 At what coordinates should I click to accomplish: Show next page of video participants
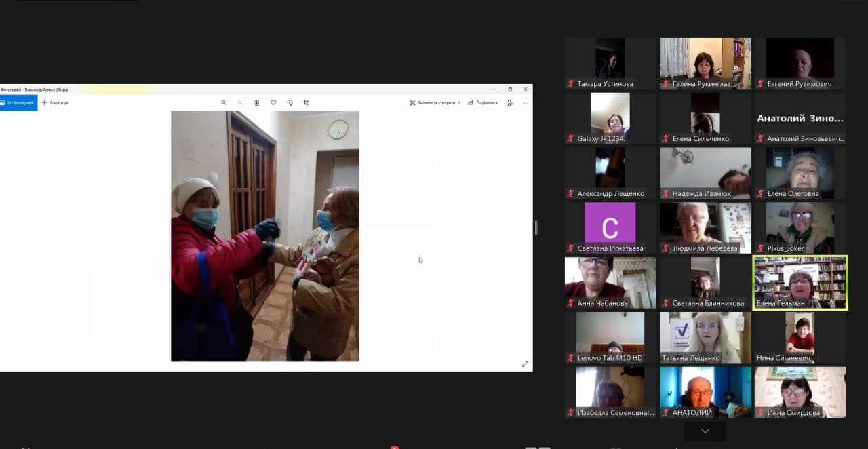705,431
